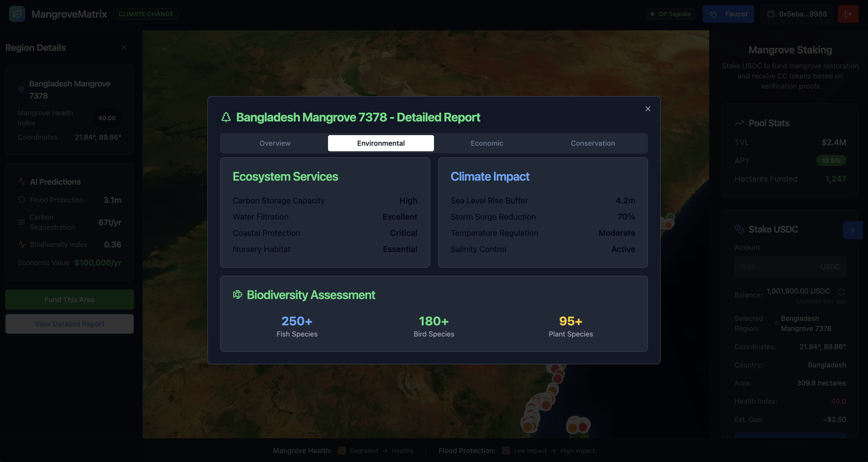Viewport: 868px width, 462px height.
Task: Open the Economic tab
Action: pos(487,143)
